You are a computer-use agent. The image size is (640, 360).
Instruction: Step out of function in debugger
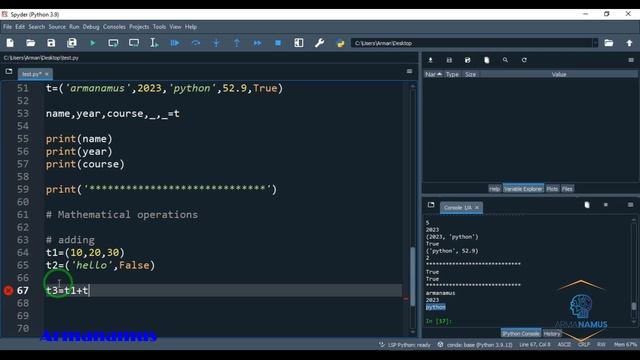(x=237, y=43)
